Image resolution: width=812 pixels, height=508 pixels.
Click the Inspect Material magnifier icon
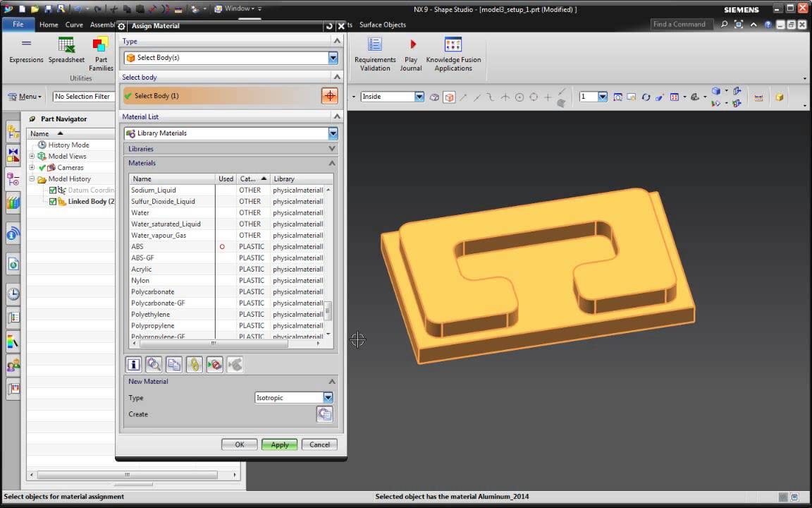pyautogui.click(x=154, y=364)
